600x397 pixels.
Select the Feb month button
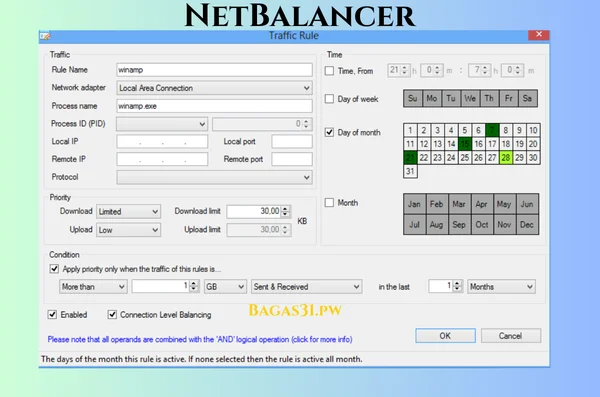pos(437,204)
